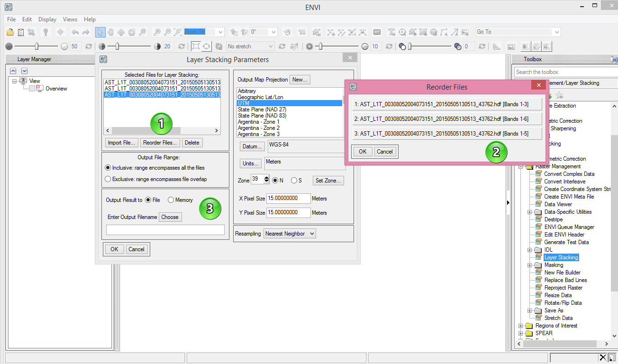This screenshot has width=618, height=364.
Task: Expand the Regions of Interest folder
Action: click(x=521, y=326)
